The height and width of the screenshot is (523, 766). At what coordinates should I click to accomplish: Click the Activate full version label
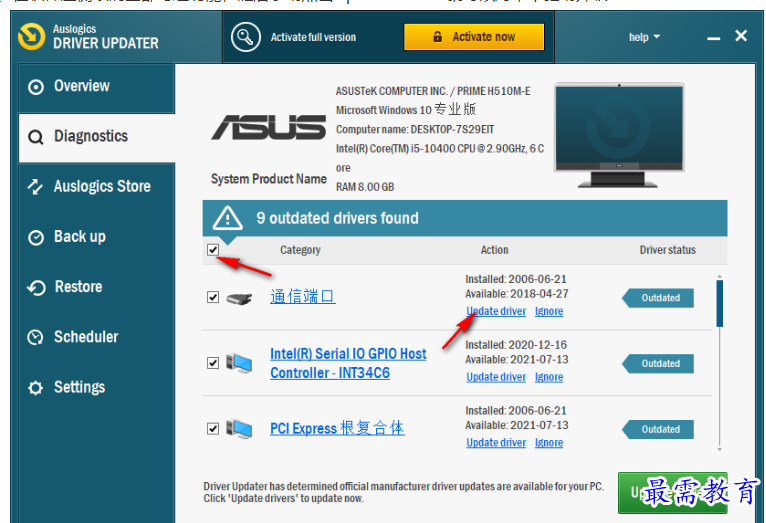point(313,38)
